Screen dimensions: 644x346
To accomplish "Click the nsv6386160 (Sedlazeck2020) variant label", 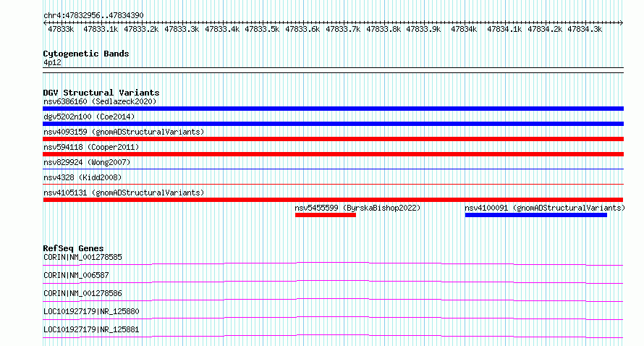I will [100, 101].
